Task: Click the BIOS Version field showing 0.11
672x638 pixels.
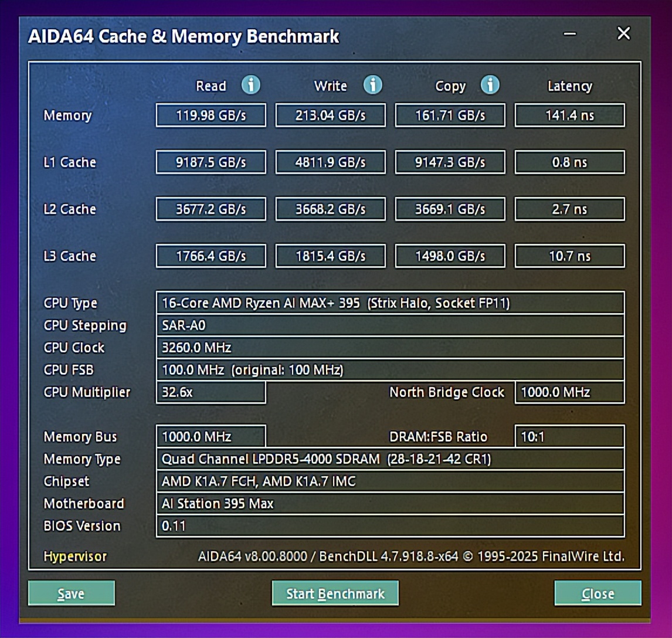Action: pyautogui.click(x=391, y=526)
